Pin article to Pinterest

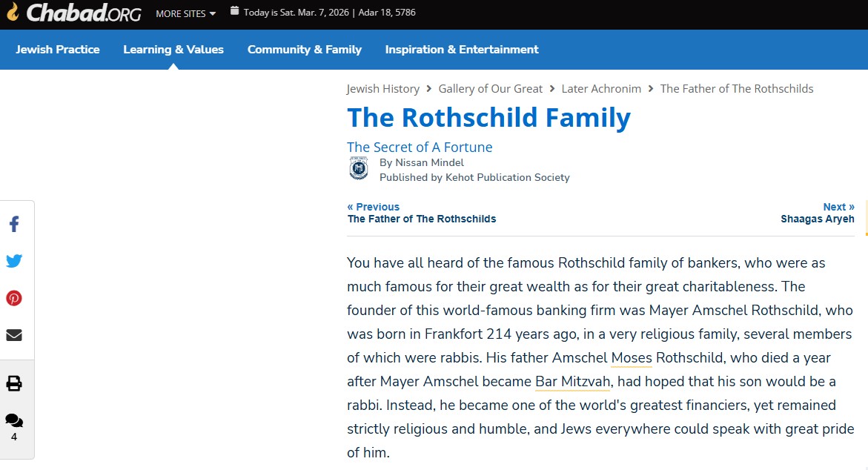[14, 298]
